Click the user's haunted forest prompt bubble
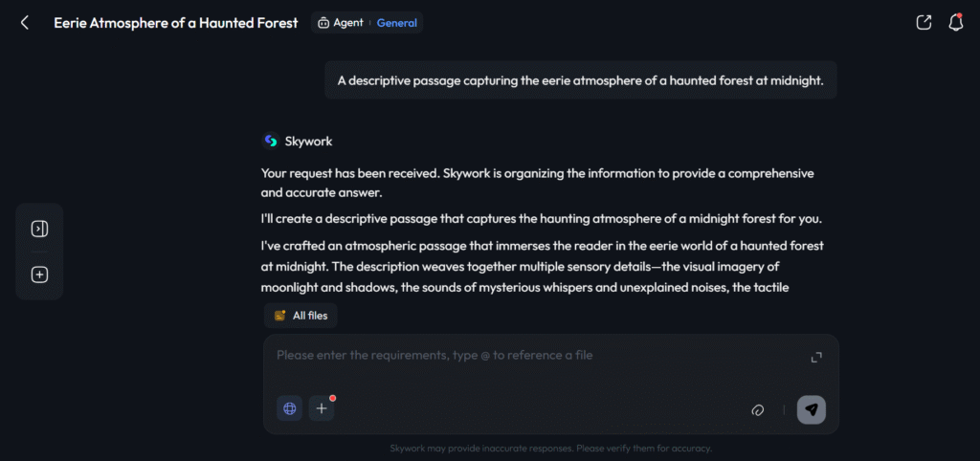The height and width of the screenshot is (461, 980). (580, 80)
